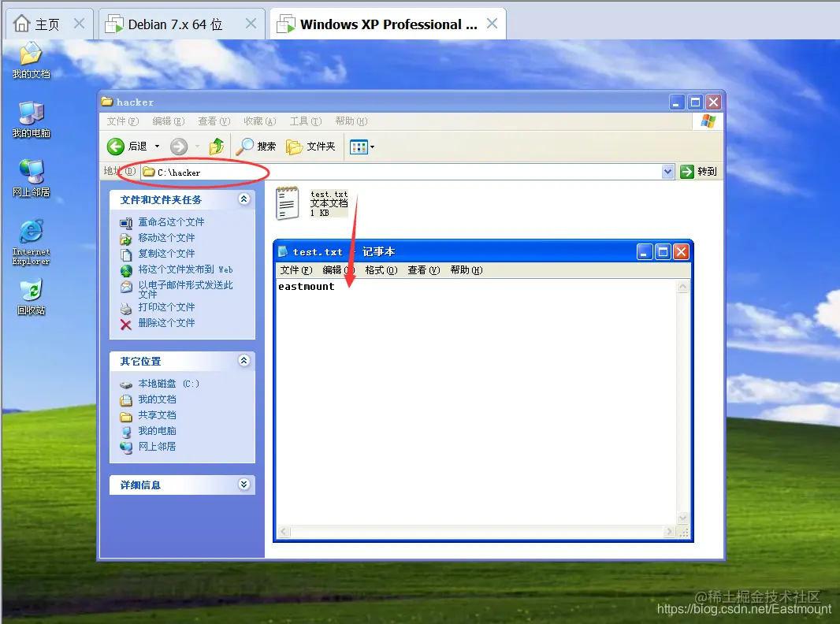The height and width of the screenshot is (624, 840).
Task: Minimize the Notepad window
Action: click(645, 252)
